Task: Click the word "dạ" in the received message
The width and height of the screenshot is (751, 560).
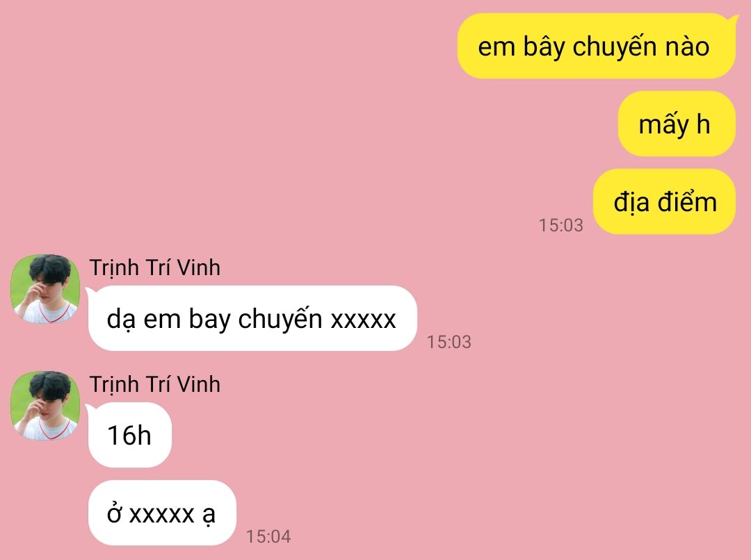Action: [121, 320]
